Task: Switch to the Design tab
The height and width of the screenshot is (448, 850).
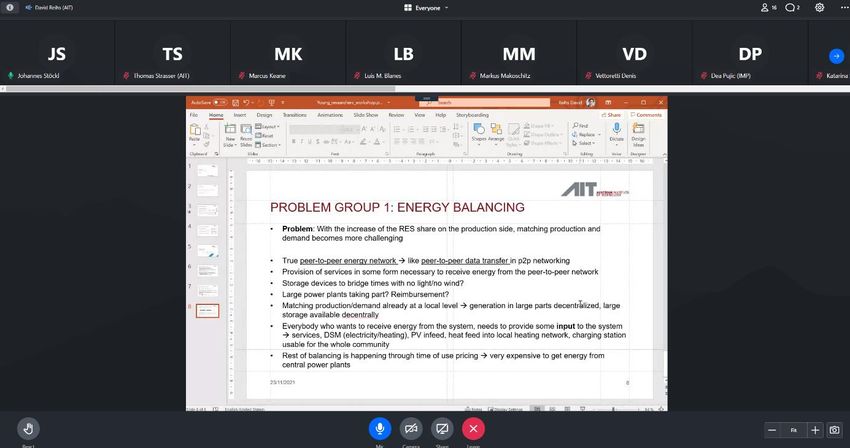Action: (x=264, y=115)
